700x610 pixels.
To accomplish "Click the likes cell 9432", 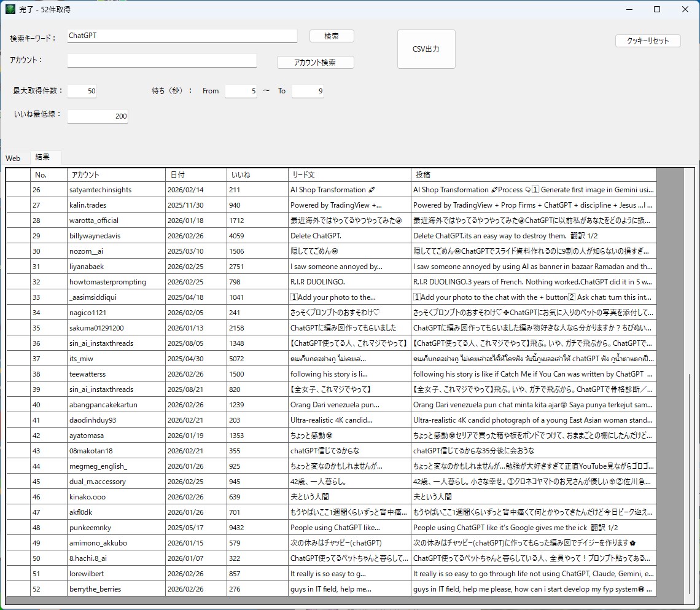I will pos(258,528).
